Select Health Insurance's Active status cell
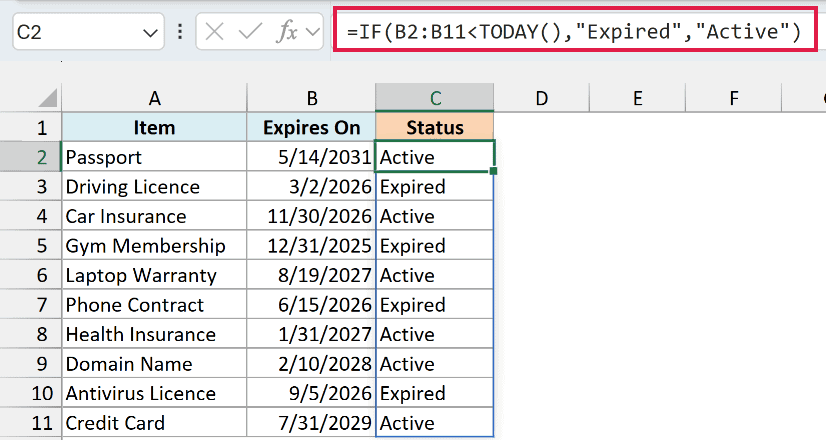826x440 pixels. (x=435, y=334)
